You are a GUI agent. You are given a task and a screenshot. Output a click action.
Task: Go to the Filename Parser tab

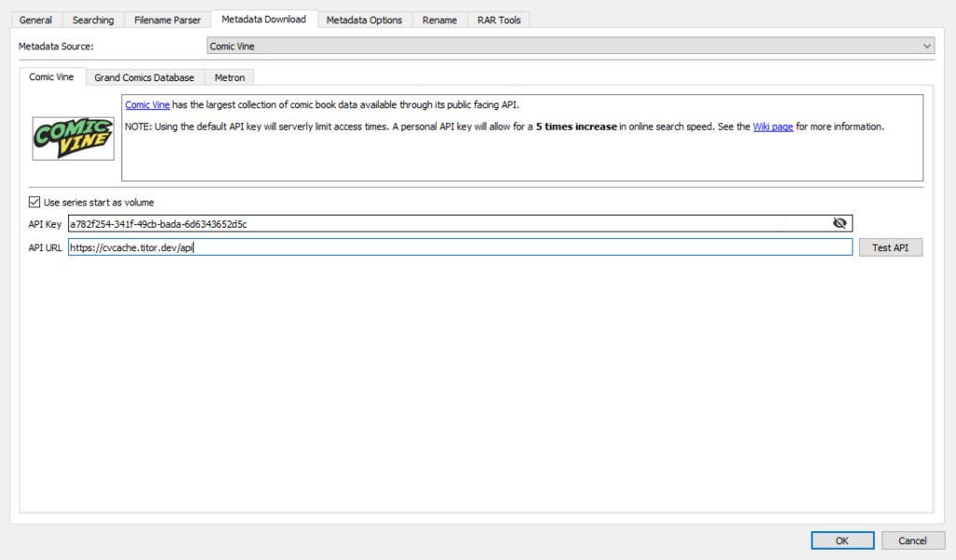(168, 21)
